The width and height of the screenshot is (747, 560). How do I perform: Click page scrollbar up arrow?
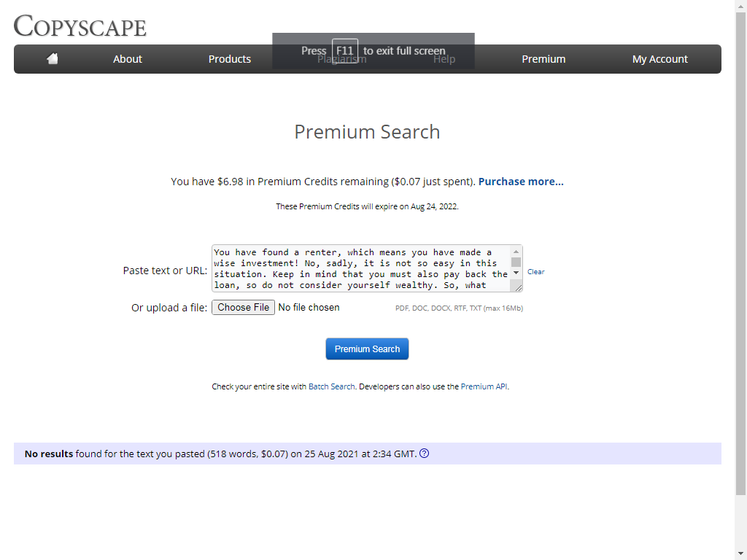pos(741,6)
